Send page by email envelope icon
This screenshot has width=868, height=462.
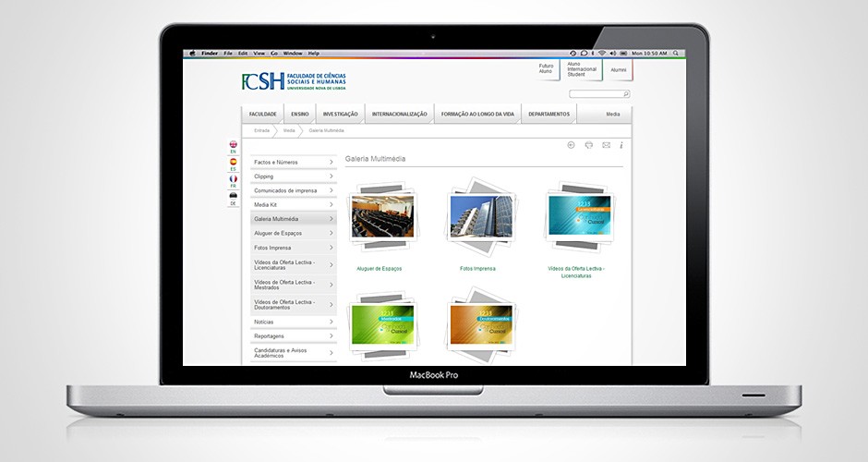pos(606,145)
